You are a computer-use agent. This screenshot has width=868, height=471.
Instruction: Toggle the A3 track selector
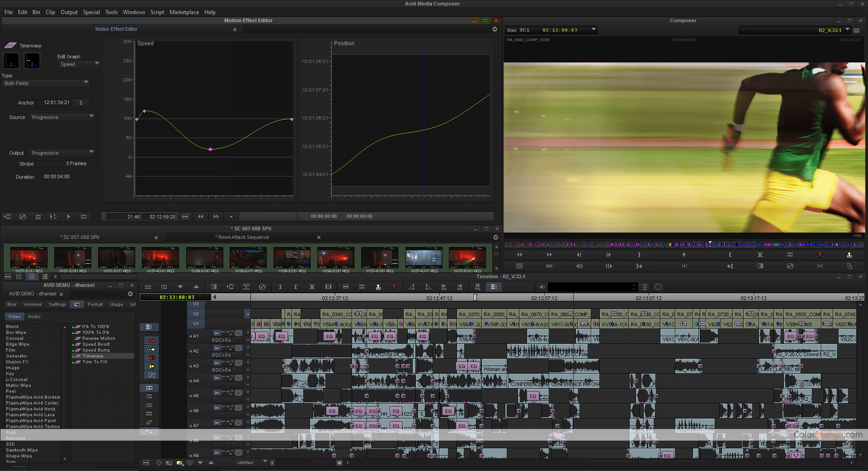point(196,366)
